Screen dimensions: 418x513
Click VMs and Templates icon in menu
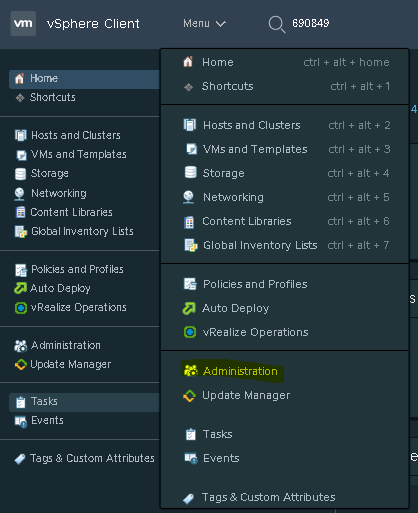tap(191, 149)
